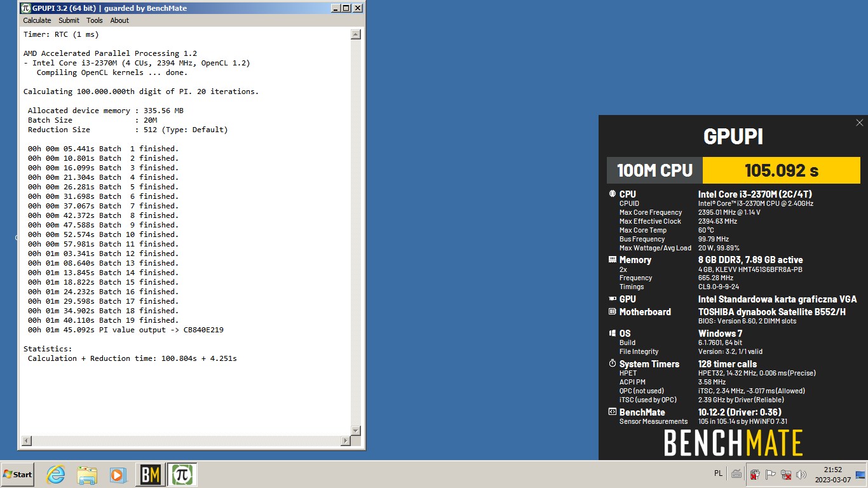The height and width of the screenshot is (488, 868).
Task: Open the Windows Start menu
Action: tap(18, 475)
